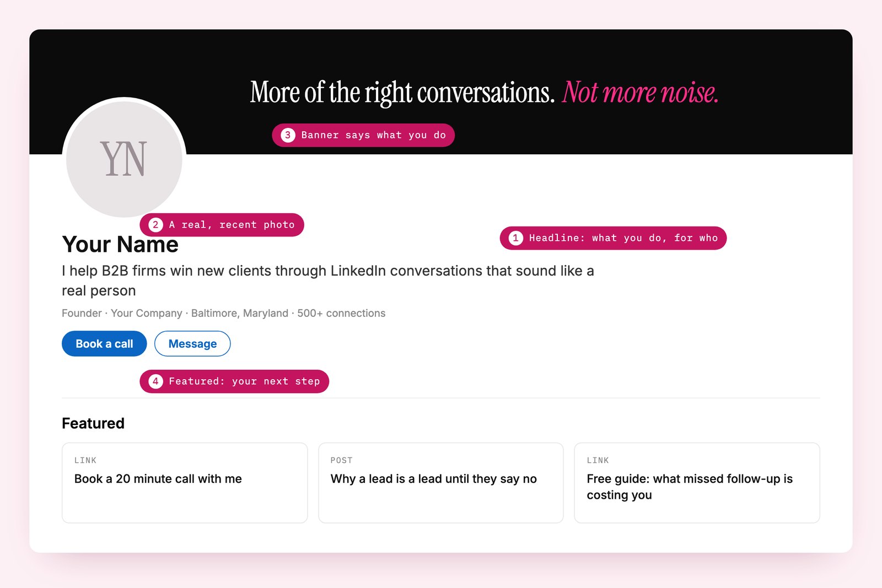Click the Your Company text in details

click(x=146, y=313)
